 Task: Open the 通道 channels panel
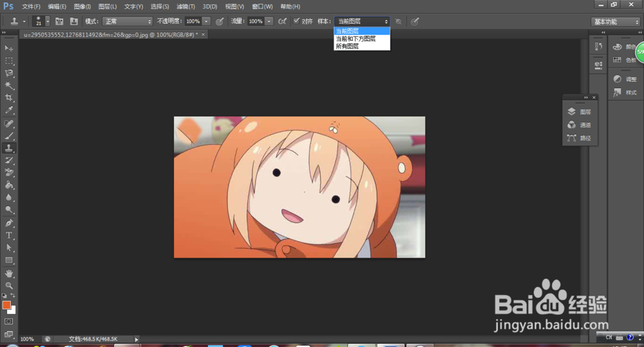click(x=580, y=125)
